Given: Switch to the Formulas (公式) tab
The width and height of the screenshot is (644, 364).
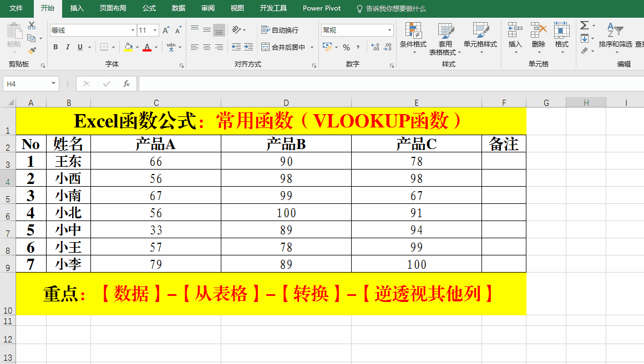Looking at the screenshot, I should coord(149,8).
